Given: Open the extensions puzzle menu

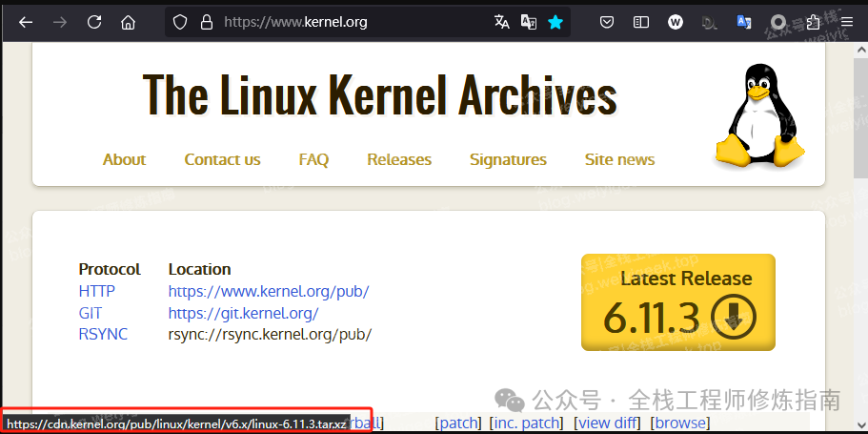Looking at the screenshot, I should coord(813,22).
